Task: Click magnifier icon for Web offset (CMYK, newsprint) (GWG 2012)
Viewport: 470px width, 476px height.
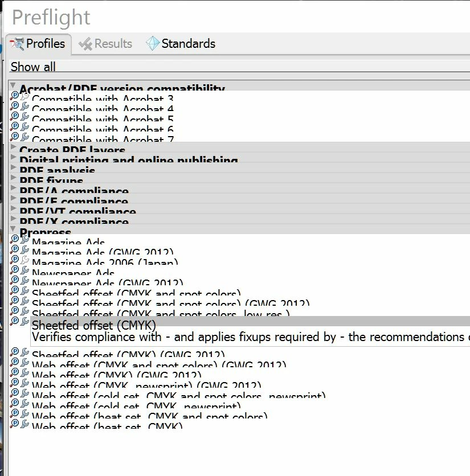Action: 14,383
